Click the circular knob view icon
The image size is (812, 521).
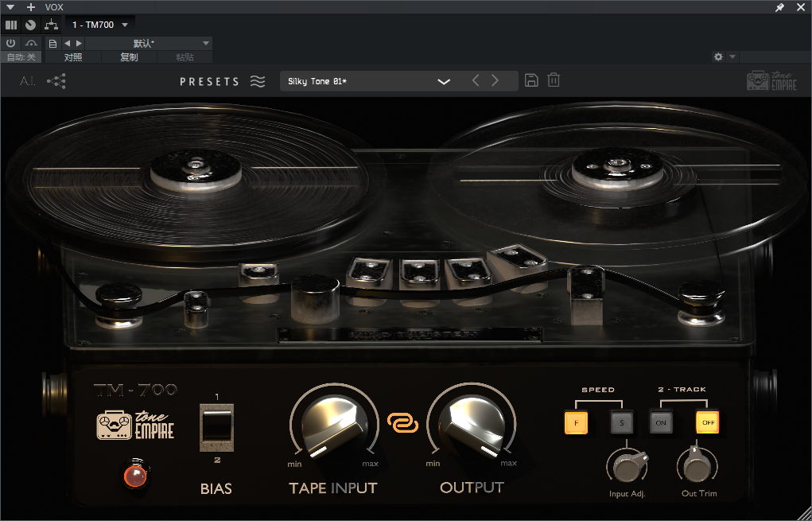(30, 25)
